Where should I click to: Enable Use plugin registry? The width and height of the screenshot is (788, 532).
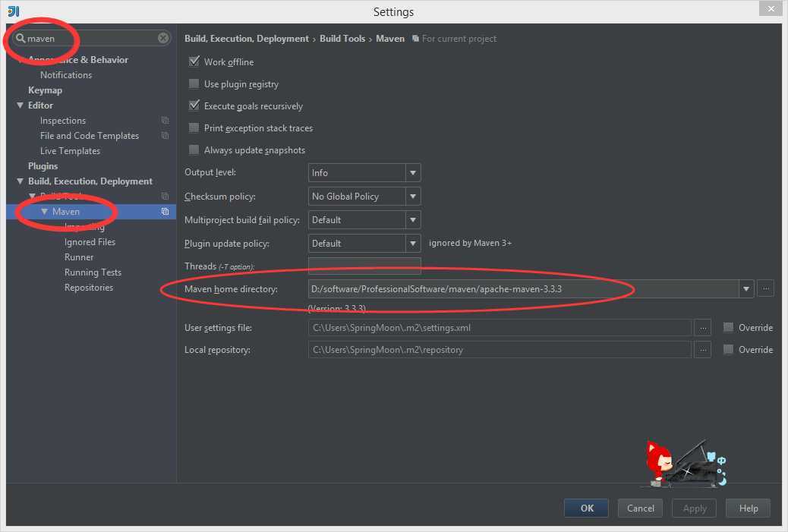coord(194,83)
